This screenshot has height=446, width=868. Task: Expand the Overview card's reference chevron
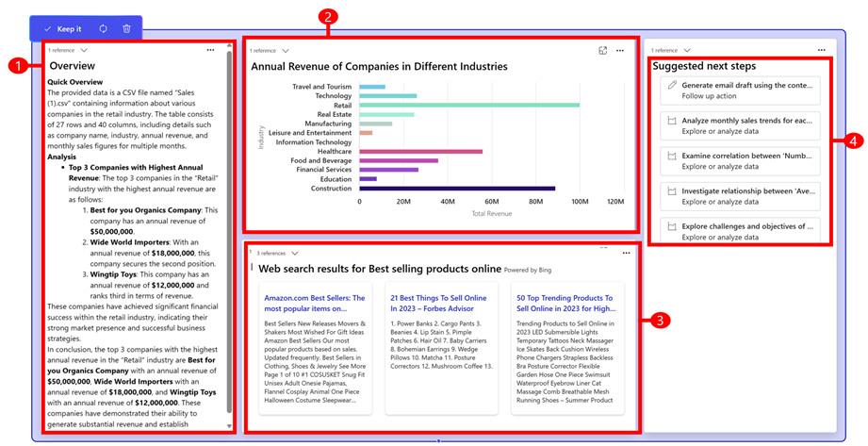[x=84, y=50]
